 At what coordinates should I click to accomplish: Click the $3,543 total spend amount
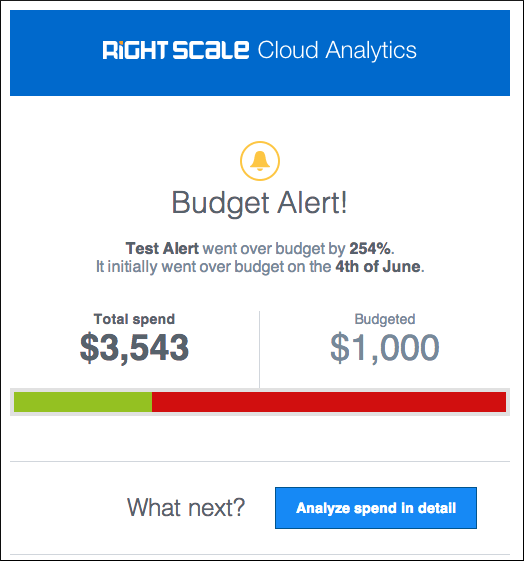[134, 347]
